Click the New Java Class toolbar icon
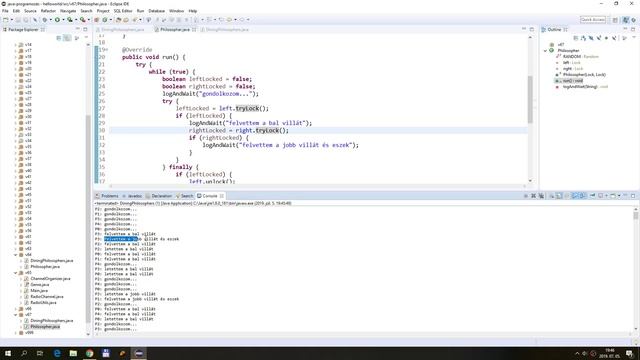Viewport: 640px width, 360px height. coord(105,20)
